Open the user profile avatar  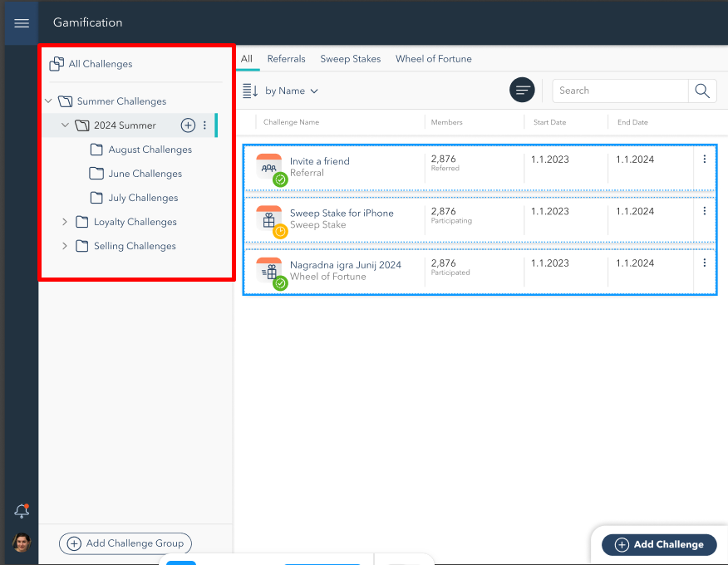[x=22, y=543]
